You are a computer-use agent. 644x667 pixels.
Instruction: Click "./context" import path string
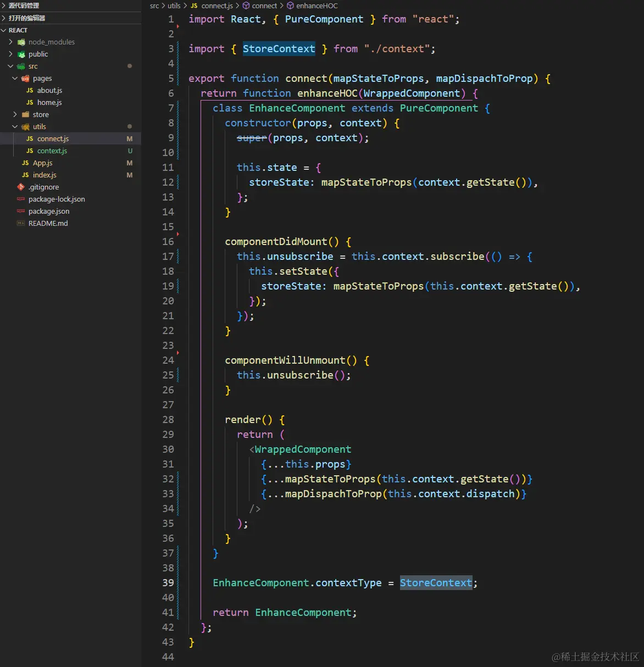[397, 48]
